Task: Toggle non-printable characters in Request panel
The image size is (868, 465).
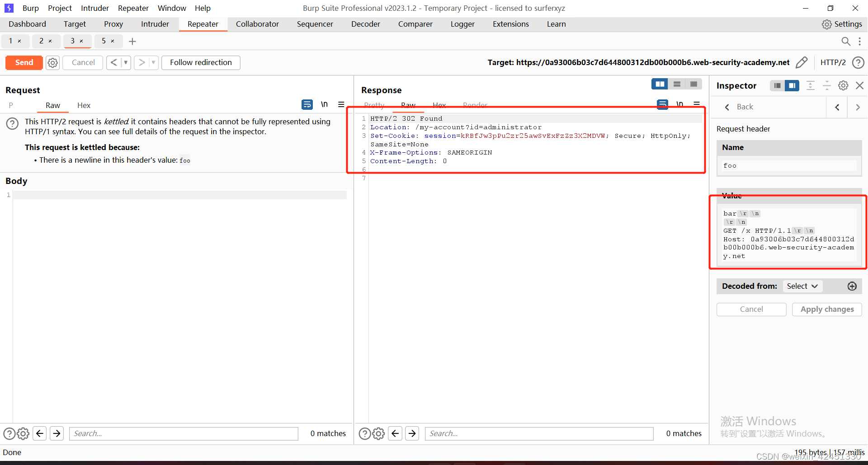Action: [x=324, y=104]
